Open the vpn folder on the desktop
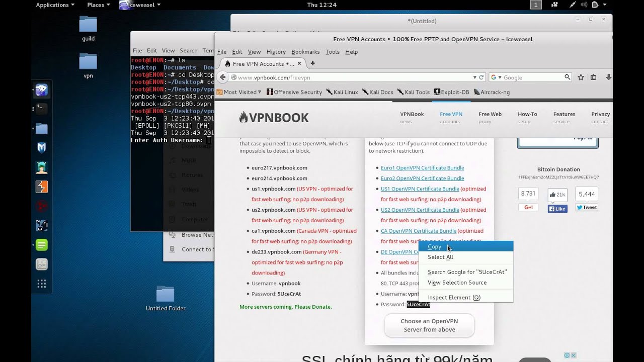Screen dimensions: 644x362 (x=88, y=66)
